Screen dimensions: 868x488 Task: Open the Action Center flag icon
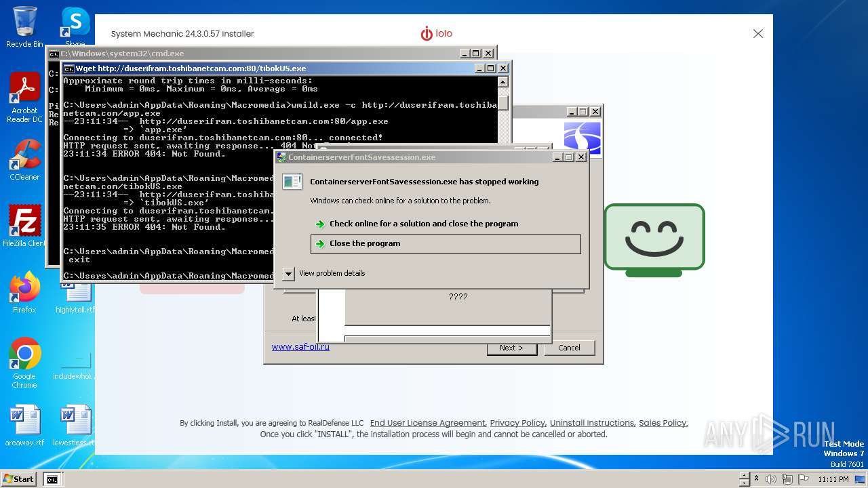(x=804, y=479)
